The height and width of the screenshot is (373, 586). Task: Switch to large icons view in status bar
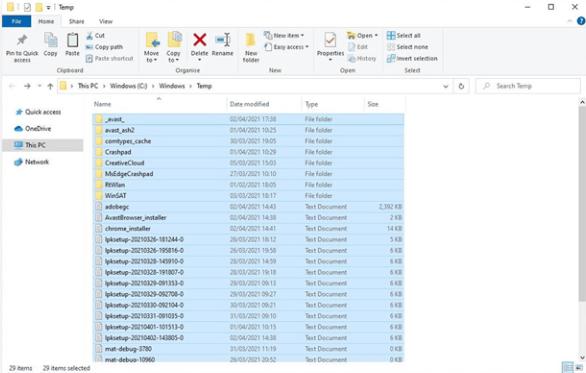point(579,367)
